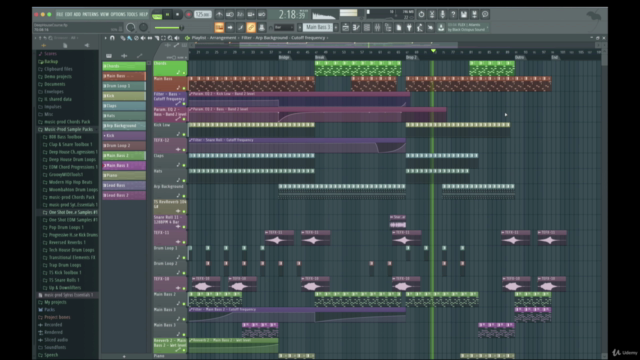This screenshot has width=640, height=360.
Task: Mute the Claps track with its green LED
Action: click(x=184, y=165)
